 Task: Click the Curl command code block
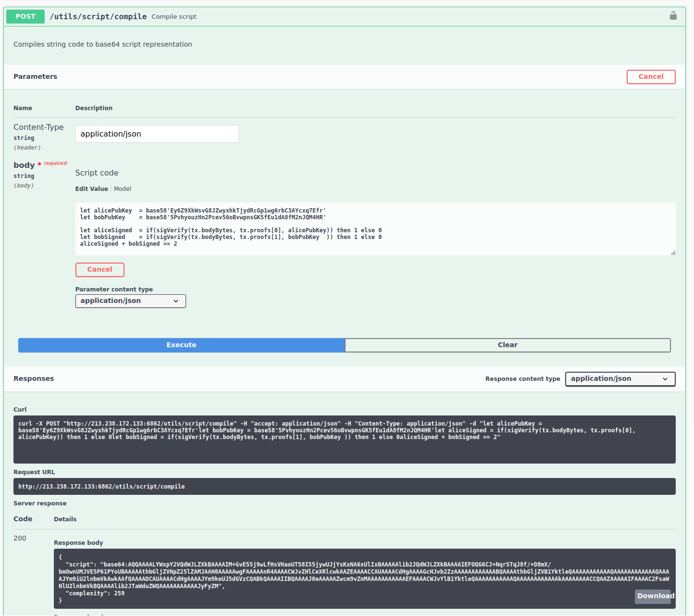[344, 439]
